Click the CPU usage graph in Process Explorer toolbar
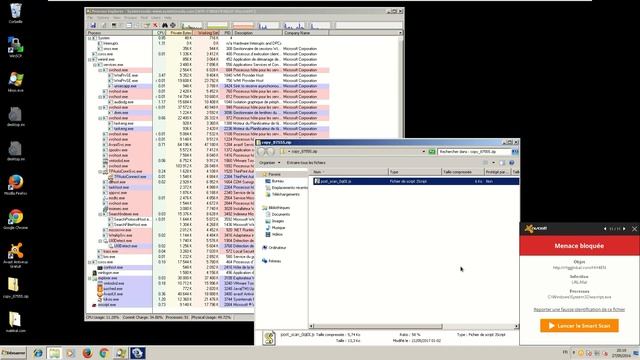This screenshot has height=360, width=640. click(191, 25)
